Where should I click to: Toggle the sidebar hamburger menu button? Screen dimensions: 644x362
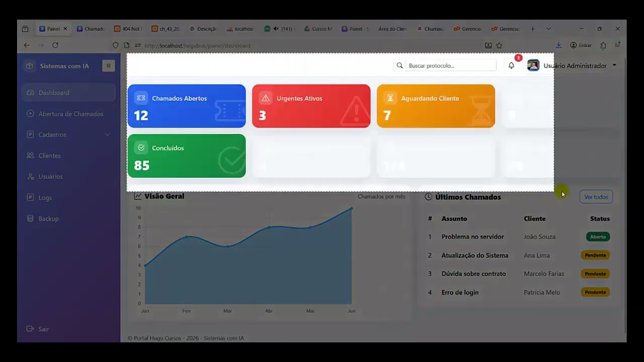click(108, 66)
